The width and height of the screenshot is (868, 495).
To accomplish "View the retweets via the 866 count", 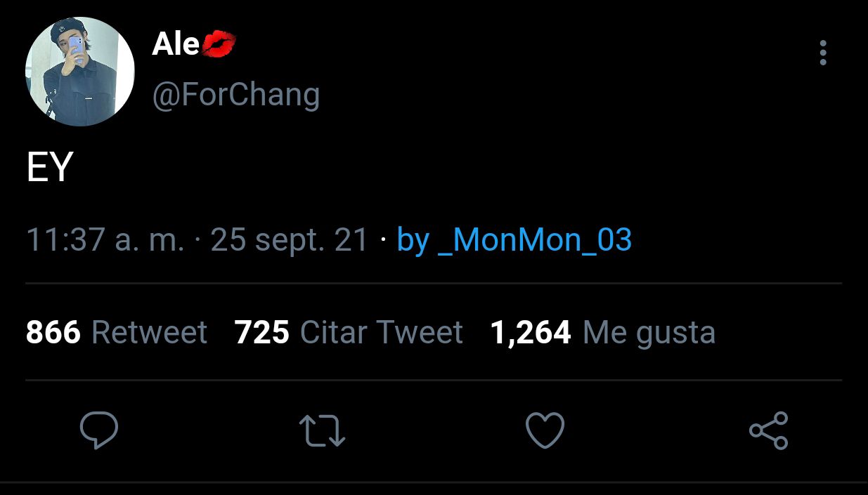I will point(53,332).
